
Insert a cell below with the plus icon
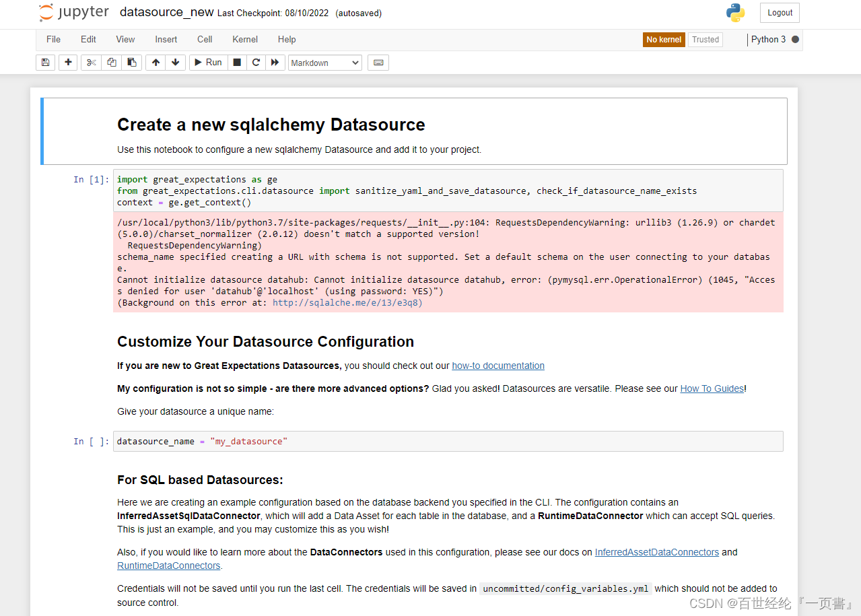pos(68,63)
